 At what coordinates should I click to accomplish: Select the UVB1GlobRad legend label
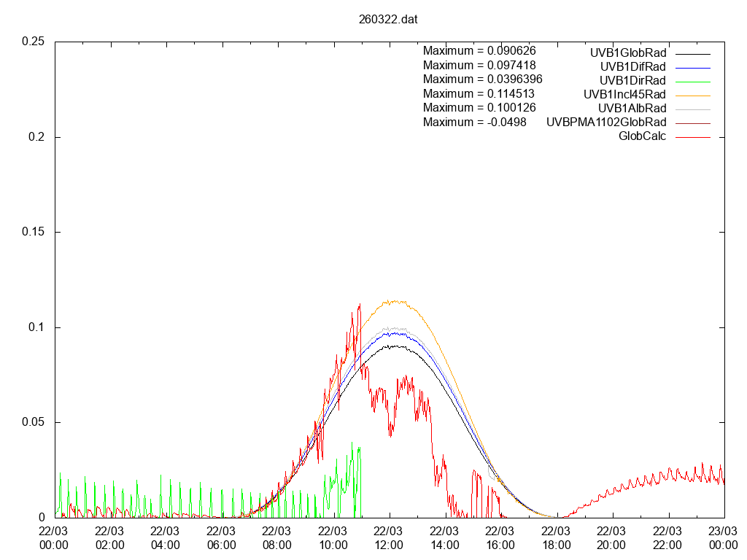pyautogui.click(x=628, y=52)
